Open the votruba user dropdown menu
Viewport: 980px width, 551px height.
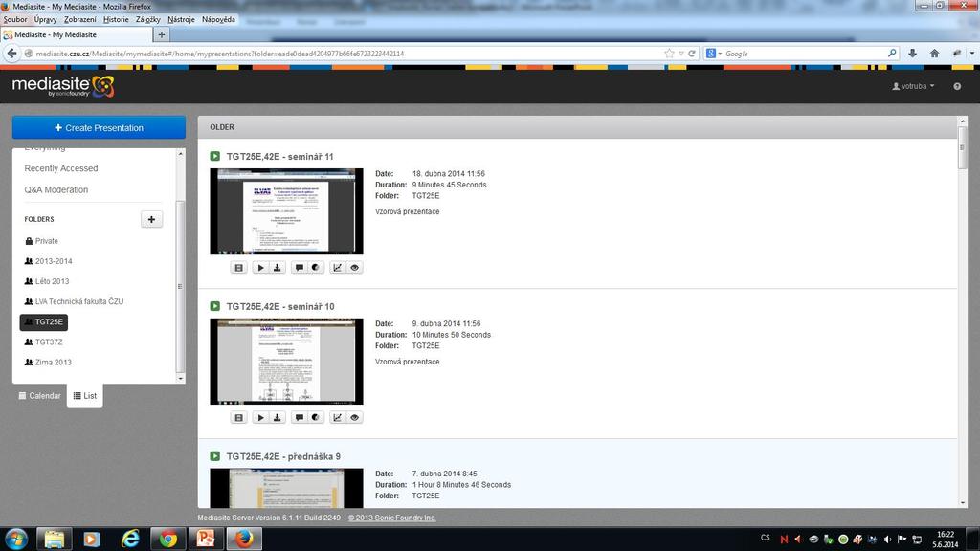(913, 86)
